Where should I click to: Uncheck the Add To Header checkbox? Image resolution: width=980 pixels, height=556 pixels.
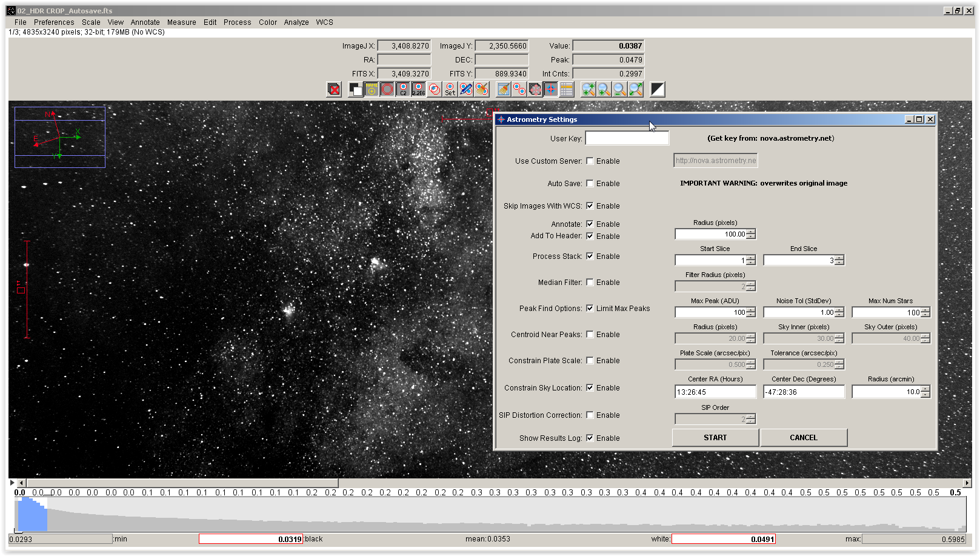tap(590, 236)
